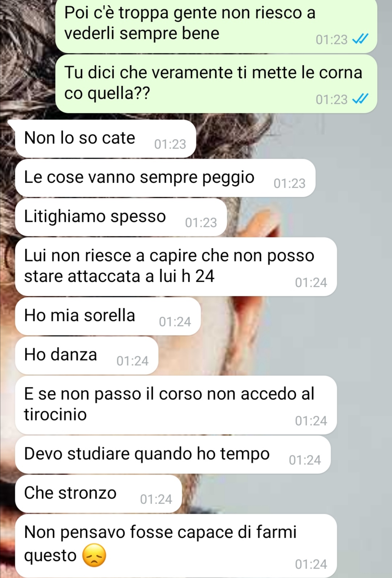Tap the 'Ho mia sorella' bubble
The height and width of the screenshot is (578, 392).
coord(108,316)
